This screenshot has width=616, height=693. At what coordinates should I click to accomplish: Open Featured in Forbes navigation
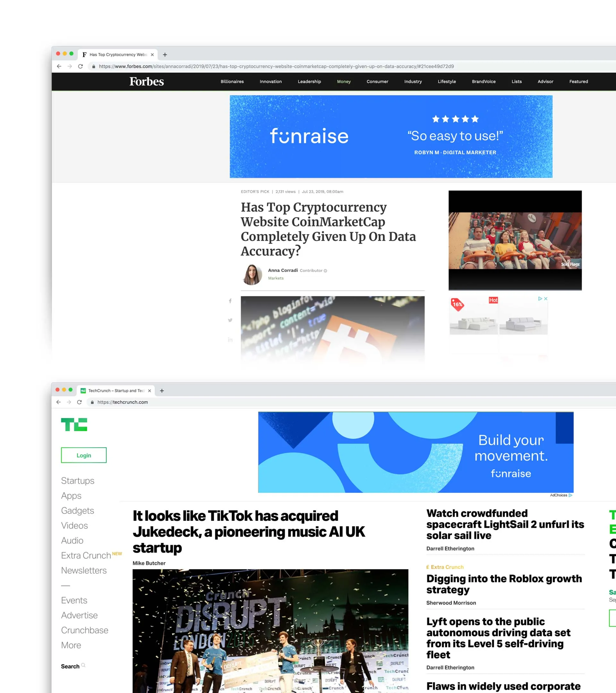coord(578,82)
